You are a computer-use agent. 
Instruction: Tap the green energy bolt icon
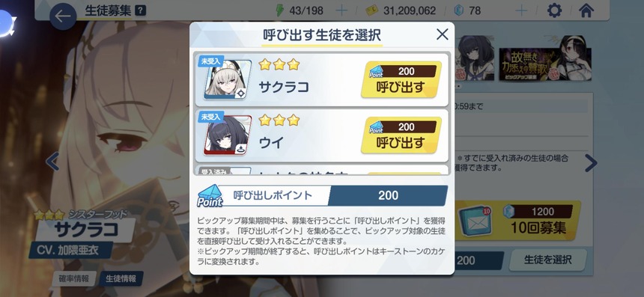(280, 10)
